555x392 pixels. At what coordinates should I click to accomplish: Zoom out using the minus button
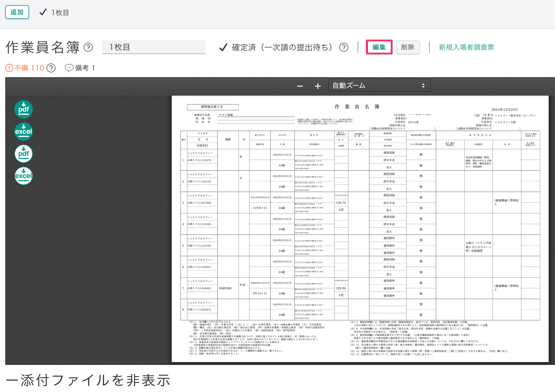[x=300, y=86]
